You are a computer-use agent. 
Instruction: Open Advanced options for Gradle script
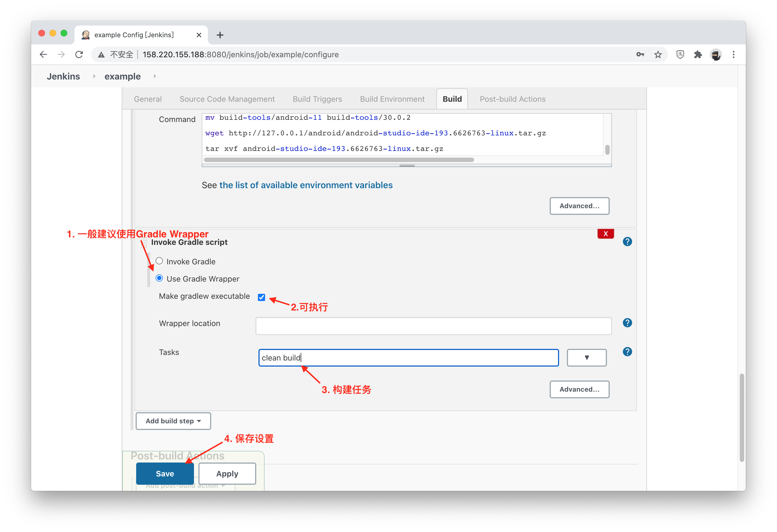tap(579, 389)
